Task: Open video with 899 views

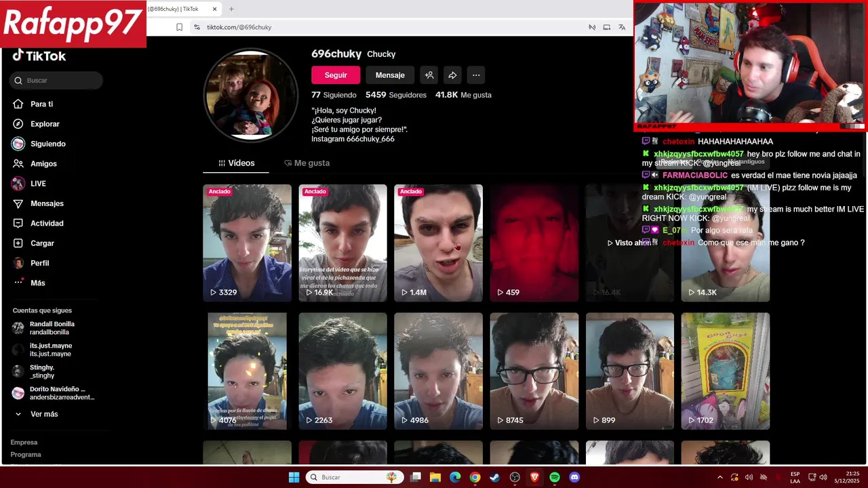Action: pos(629,371)
